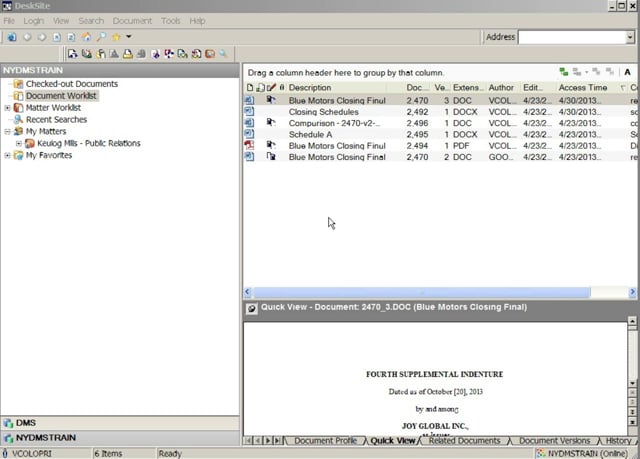This screenshot has height=459, width=640.
Task: Switch to the Document Versions tab
Action: 554,441
